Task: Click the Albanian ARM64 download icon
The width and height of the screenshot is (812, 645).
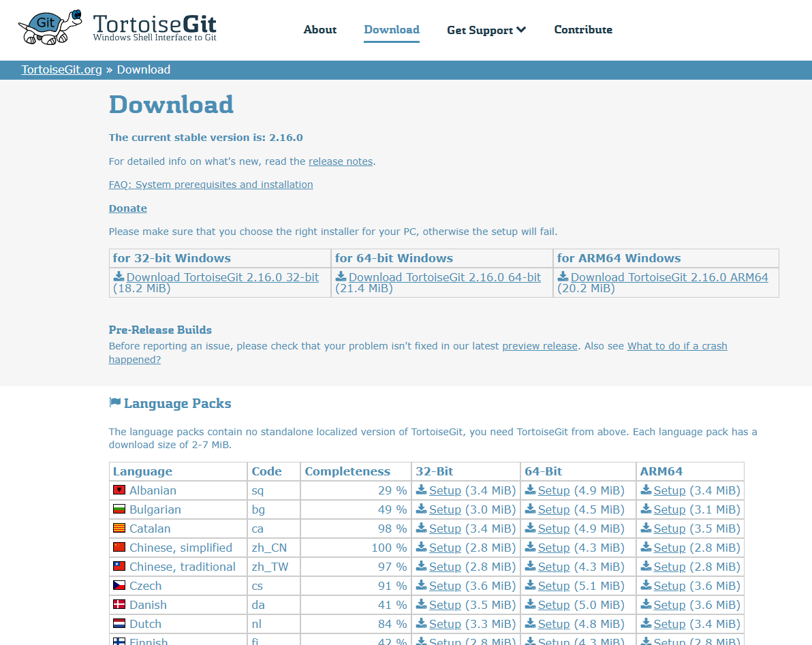Action: click(646, 490)
